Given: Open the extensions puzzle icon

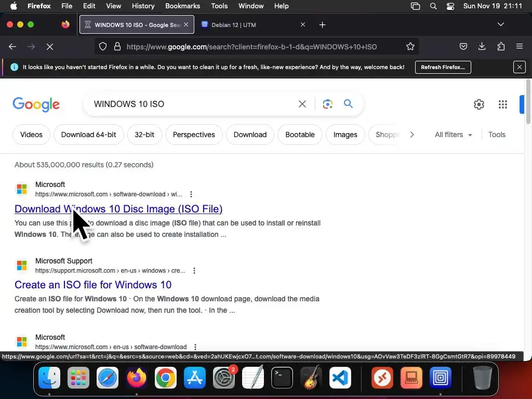Looking at the screenshot, I should click(x=501, y=46).
